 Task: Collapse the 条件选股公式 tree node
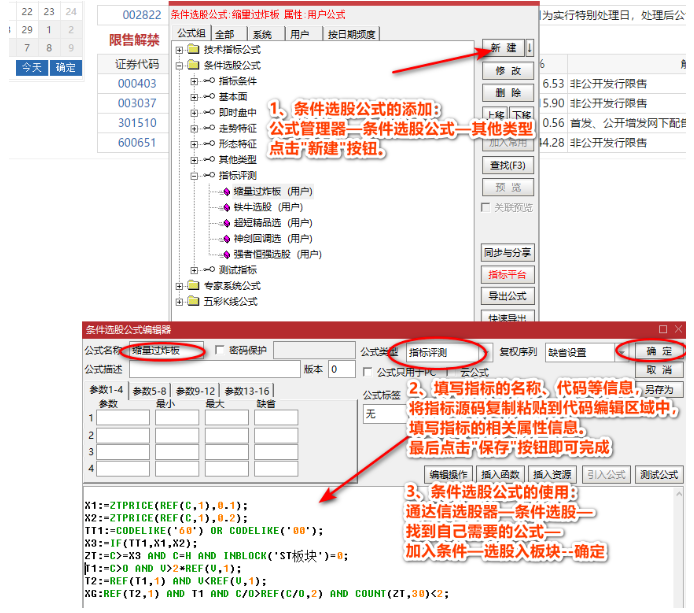point(180,65)
